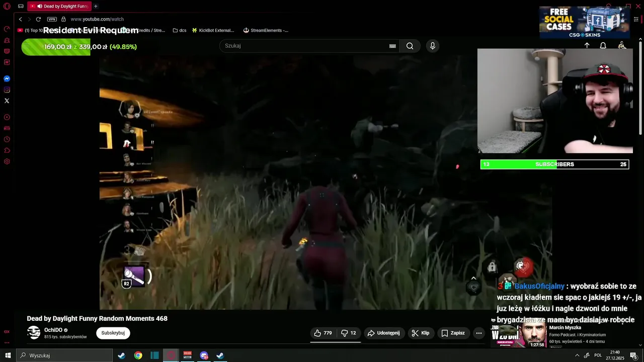Screen dimensions: 644x362
Task: Reload the YouTube page
Action: coord(38,19)
